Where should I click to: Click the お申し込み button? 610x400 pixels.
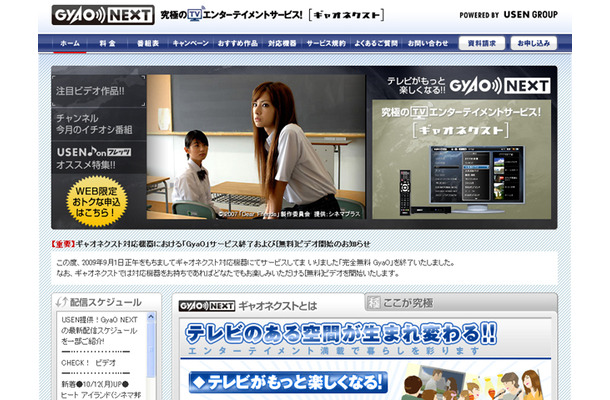[533, 43]
